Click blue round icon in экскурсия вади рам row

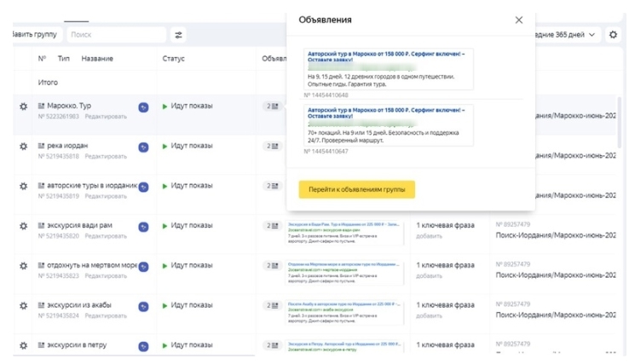pyautogui.click(x=143, y=227)
